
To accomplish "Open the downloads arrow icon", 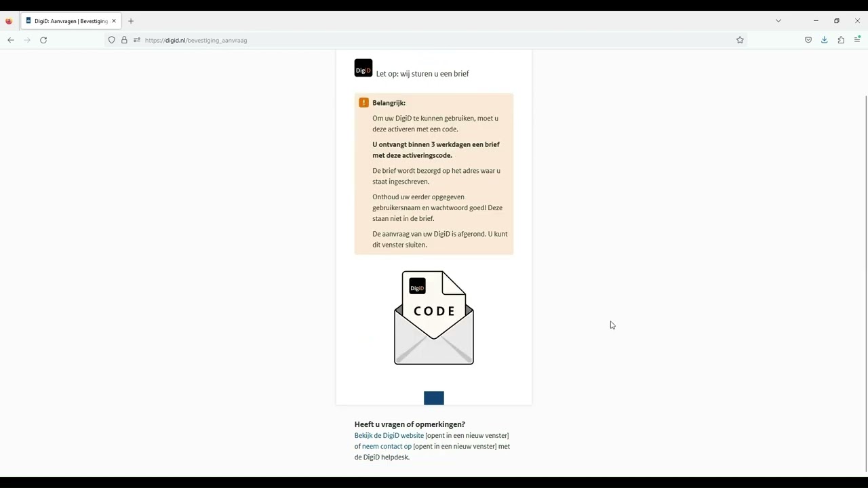I will (825, 40).
